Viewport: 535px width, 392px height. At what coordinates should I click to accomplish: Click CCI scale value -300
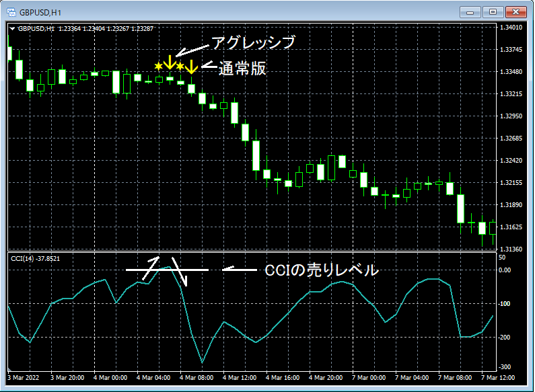504,367
